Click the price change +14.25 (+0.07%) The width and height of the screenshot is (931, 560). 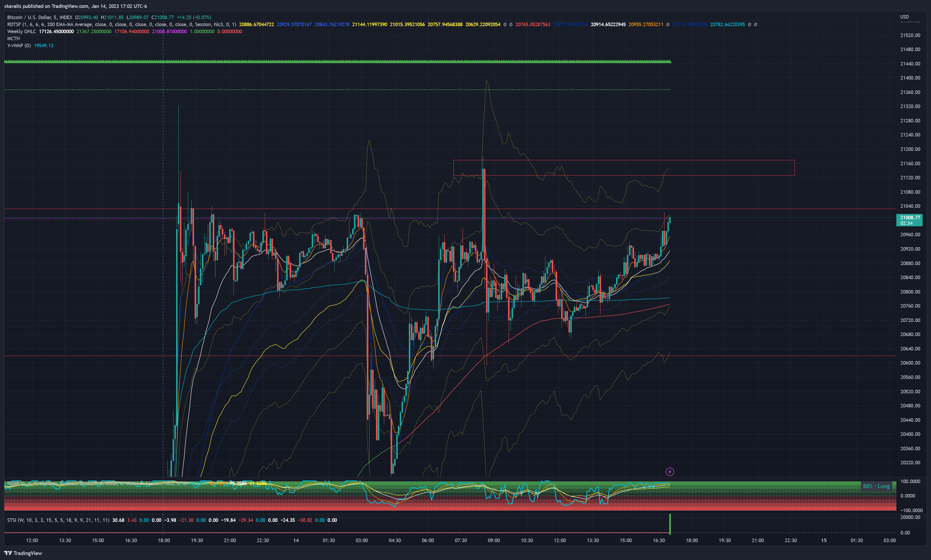click(x=194, y=17)
